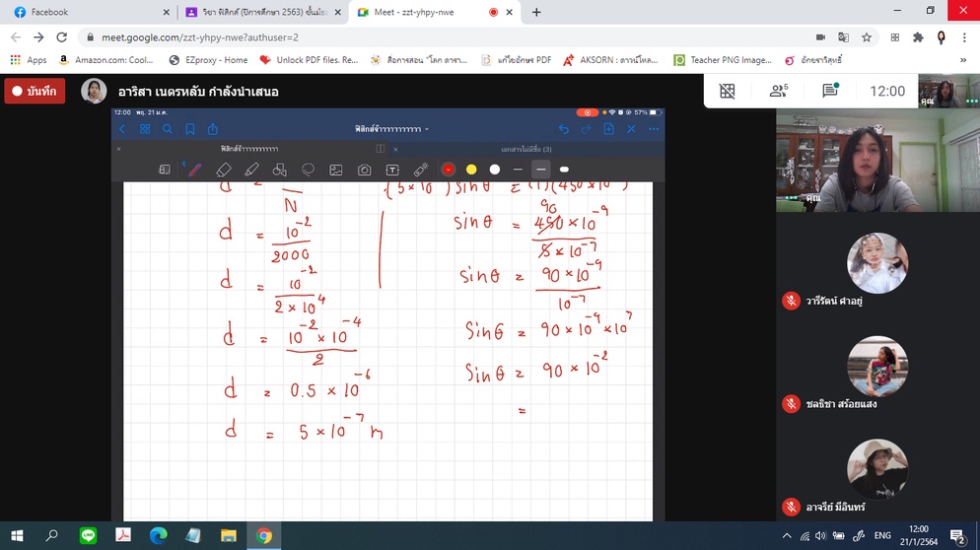The width and height of the screenshot is (980, 550).
Task: Click the laser pointer tool
Action: 421,170
